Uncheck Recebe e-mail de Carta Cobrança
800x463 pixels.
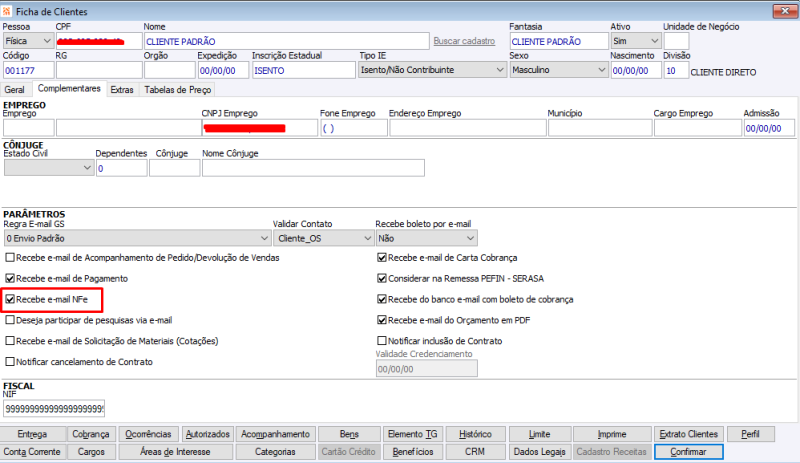coord(382,257)
